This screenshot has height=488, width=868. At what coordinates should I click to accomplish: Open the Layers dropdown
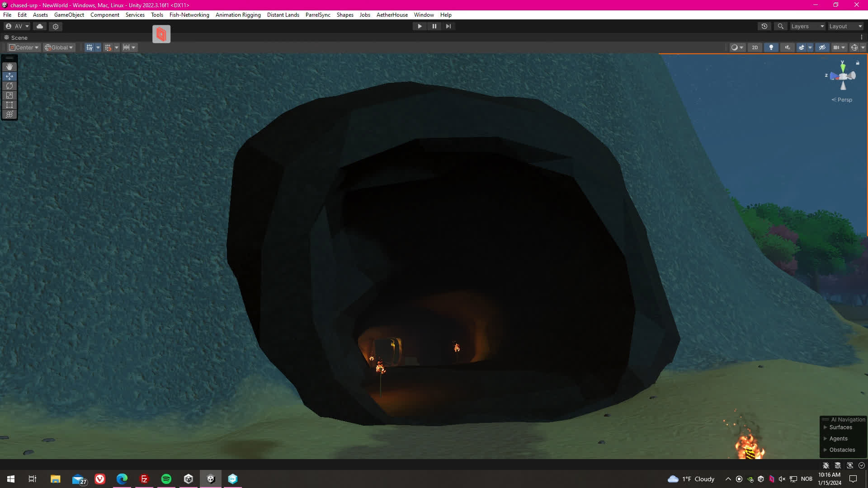pyautogui.click(x=807, y=26)
